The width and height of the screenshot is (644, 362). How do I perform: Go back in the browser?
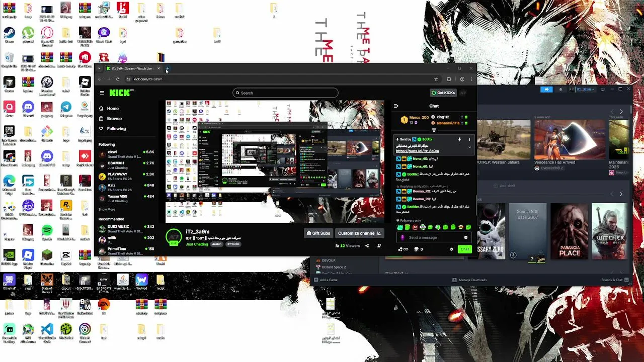100,79
